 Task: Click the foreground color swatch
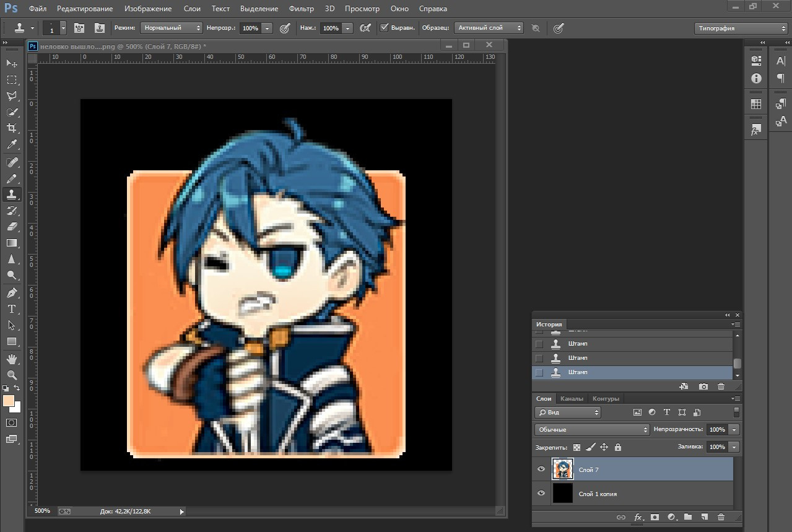(x=9, y=401)
